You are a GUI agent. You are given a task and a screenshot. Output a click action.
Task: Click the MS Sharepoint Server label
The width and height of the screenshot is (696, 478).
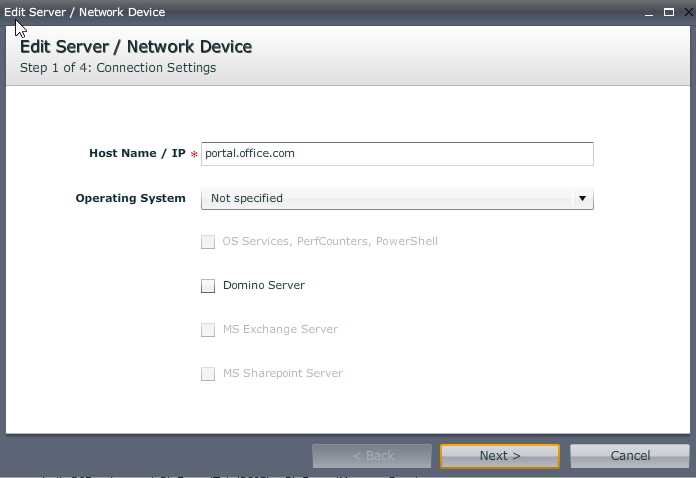[x=282, y=374]
